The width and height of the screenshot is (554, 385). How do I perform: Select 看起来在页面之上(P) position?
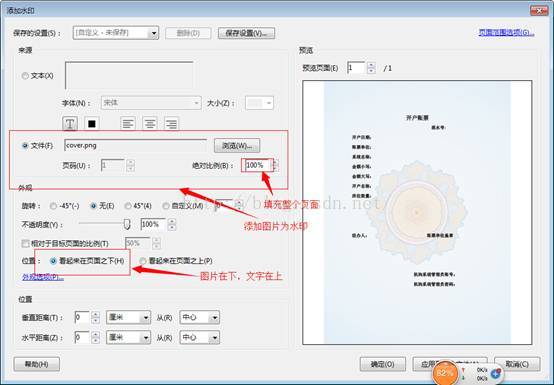pos(143,261)
